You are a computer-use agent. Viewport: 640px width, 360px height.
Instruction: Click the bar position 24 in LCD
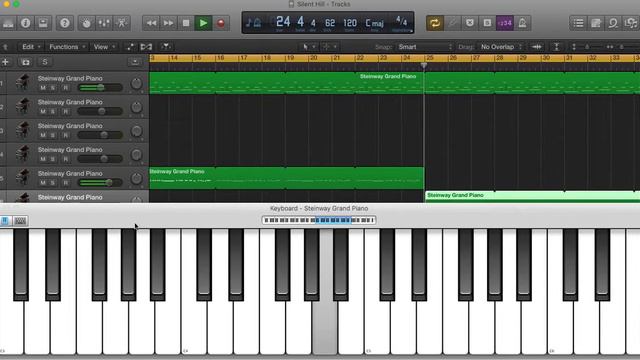(x=283, y=22)
